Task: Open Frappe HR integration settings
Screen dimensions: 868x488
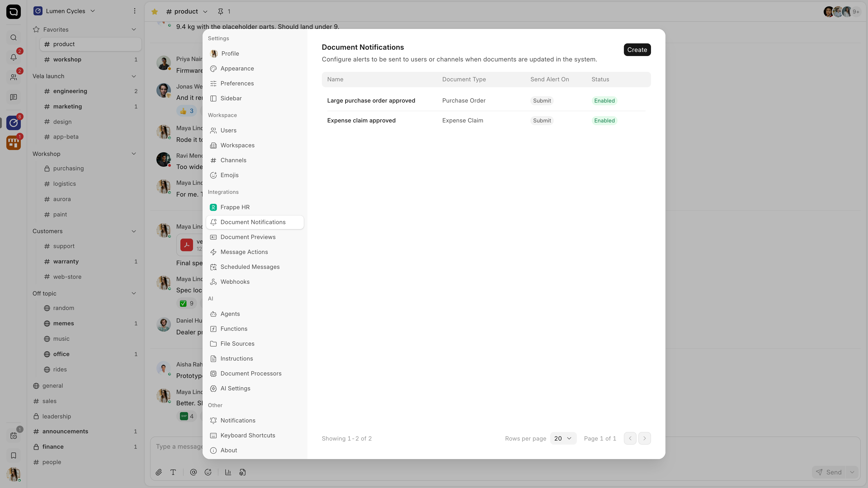Action: tap(255, 207)
